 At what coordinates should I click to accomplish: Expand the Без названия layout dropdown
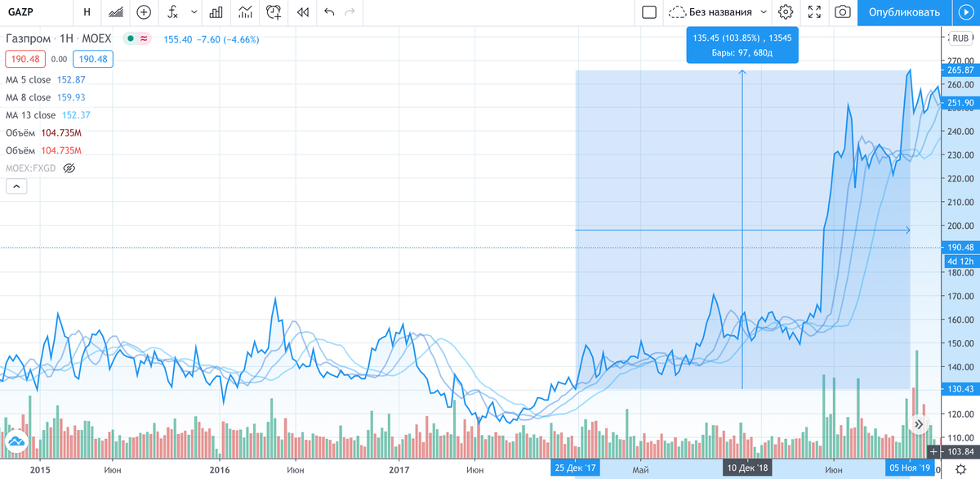(764, 12)
